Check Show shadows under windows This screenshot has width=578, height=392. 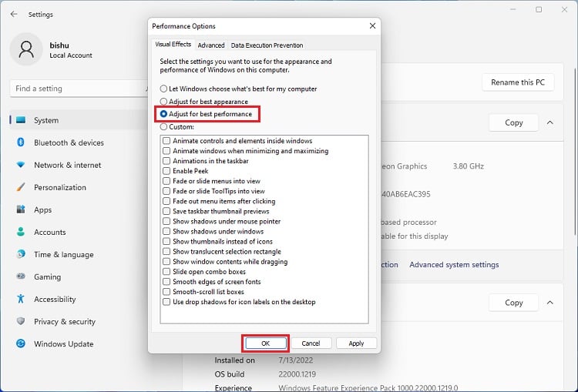coord(166,231)
